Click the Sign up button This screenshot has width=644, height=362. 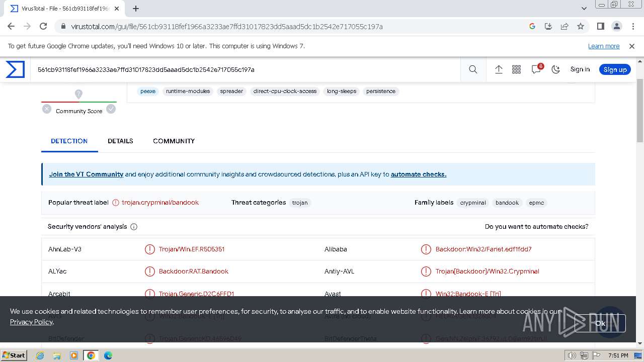click(615, 69)
